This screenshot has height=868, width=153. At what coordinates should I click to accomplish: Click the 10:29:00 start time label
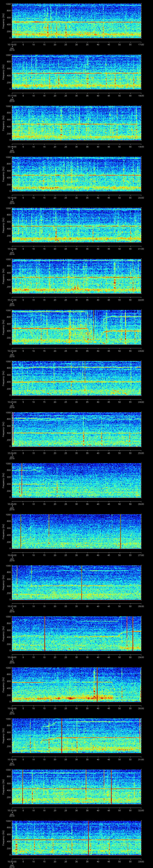pos(12,708)
